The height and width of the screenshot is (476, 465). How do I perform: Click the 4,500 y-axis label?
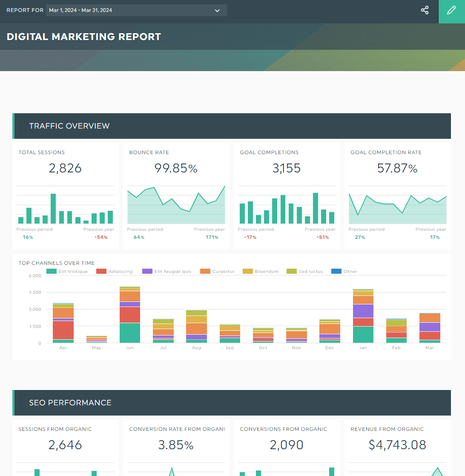(35, 292)
